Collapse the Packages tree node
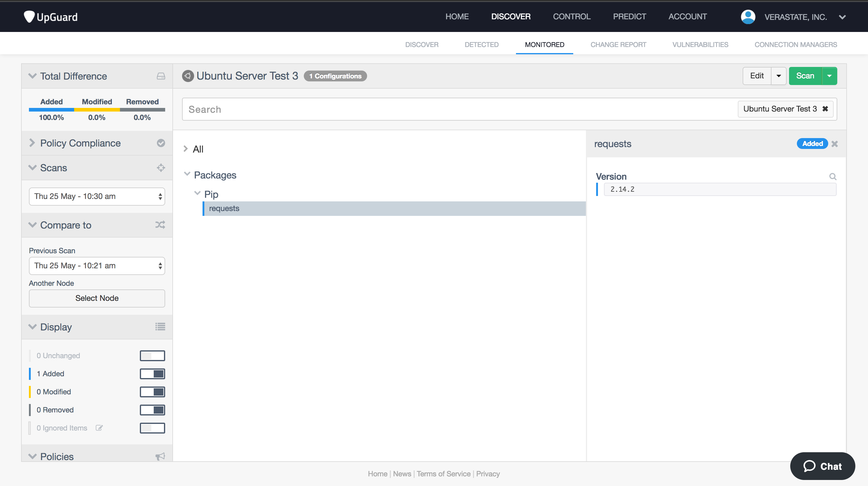The height and width of the screenshot is (486, 868). pos(187,174)
